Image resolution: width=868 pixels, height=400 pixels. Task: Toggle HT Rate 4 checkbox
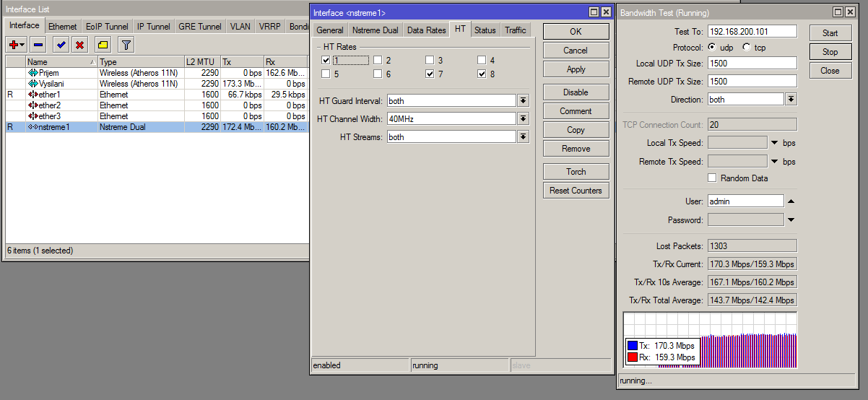482,61
